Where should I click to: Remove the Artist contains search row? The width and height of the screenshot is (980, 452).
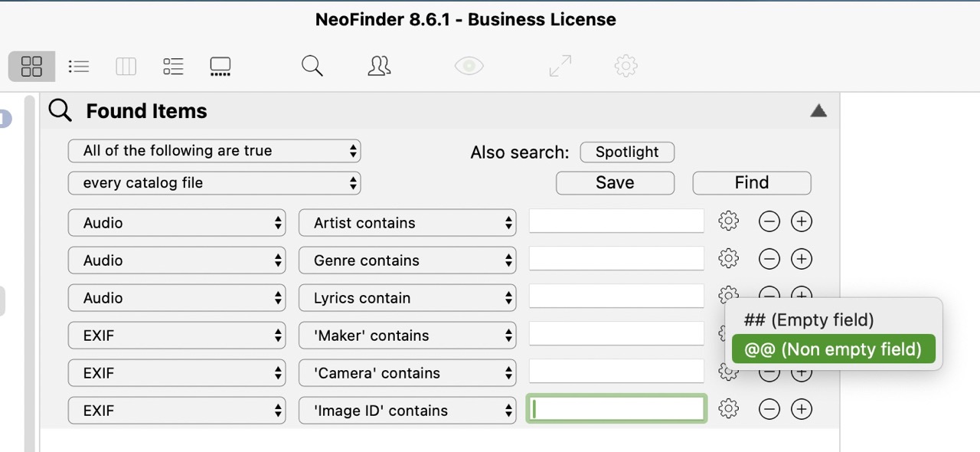point(769,222)
